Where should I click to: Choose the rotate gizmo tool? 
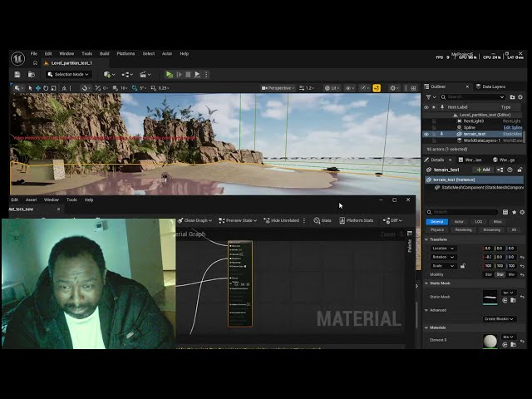[x=46, y=88]
